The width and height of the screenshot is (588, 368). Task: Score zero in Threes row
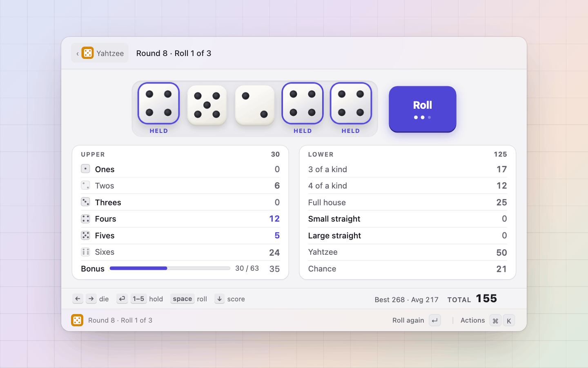coord(180,202)
